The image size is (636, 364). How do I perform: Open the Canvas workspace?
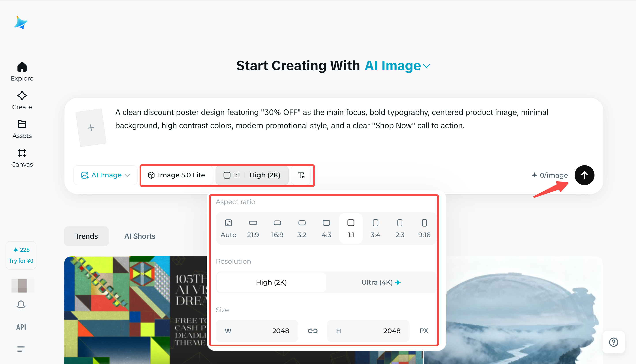(x=22, y=158)
